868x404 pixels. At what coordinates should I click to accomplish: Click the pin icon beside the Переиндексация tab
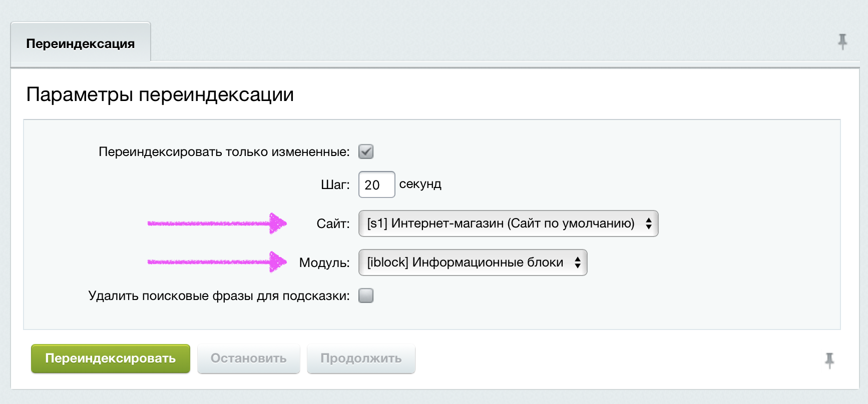click(842, 42)
